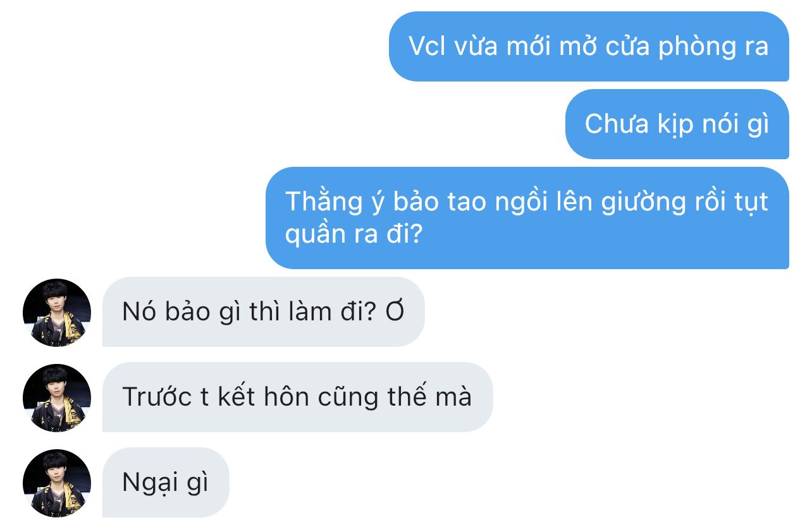812x532 pixels.
Task: Click "quần ra đi?" on the message's second line
Action: (x=354, y=235)
